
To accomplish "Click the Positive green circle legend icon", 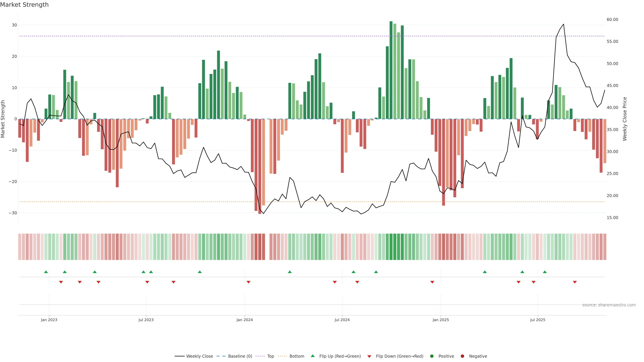I will (432, 356).
